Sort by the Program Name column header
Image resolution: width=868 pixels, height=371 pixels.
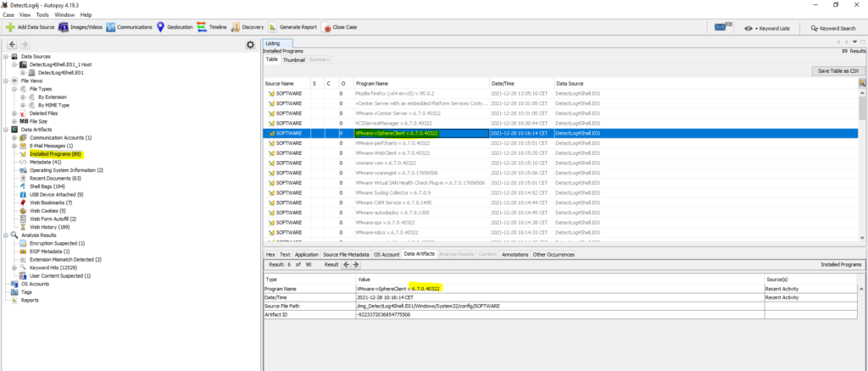(x=422, y=84)
